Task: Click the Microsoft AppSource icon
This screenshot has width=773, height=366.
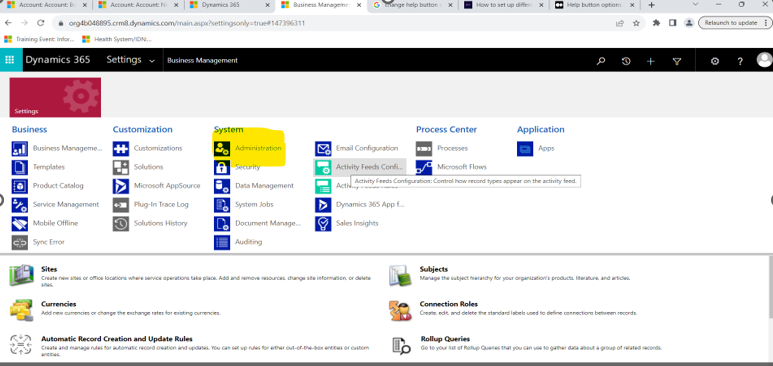Action: pyautogui.click(x=121, y=186)
